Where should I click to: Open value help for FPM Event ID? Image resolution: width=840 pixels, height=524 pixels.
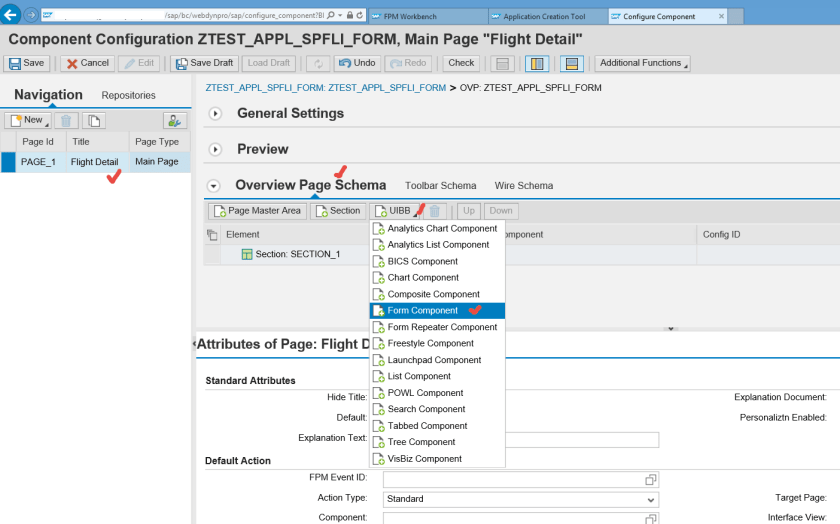click(x=650, y=480)
